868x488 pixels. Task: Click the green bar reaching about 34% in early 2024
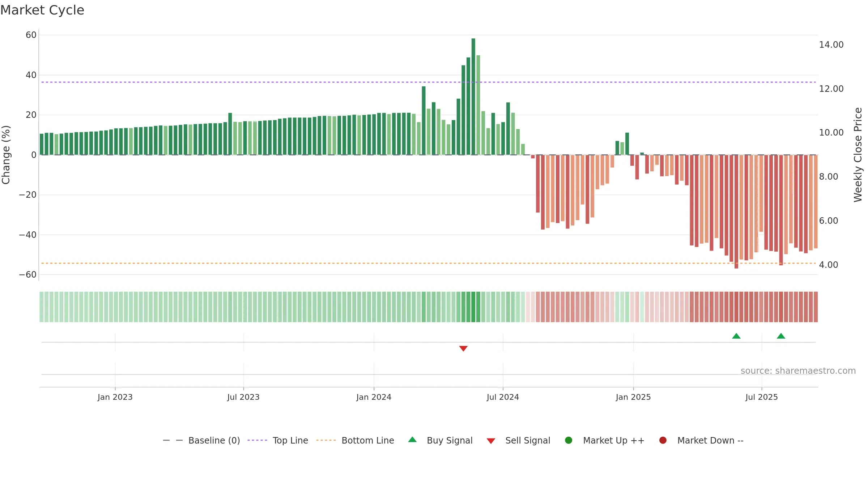point(424,120)
